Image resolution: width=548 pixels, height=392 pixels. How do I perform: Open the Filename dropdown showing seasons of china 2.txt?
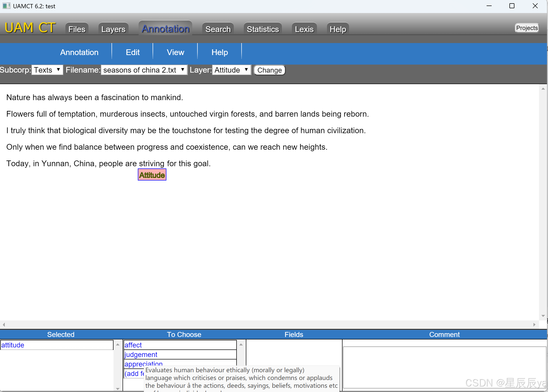tap(144, 70)
